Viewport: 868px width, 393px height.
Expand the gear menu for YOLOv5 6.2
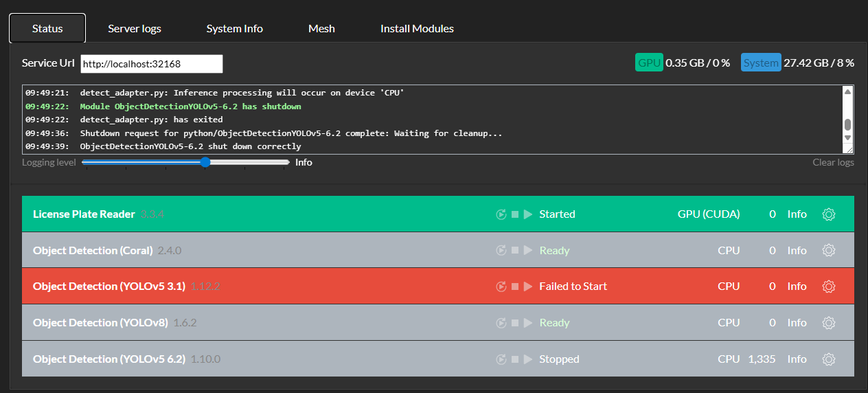click(828, 359)
